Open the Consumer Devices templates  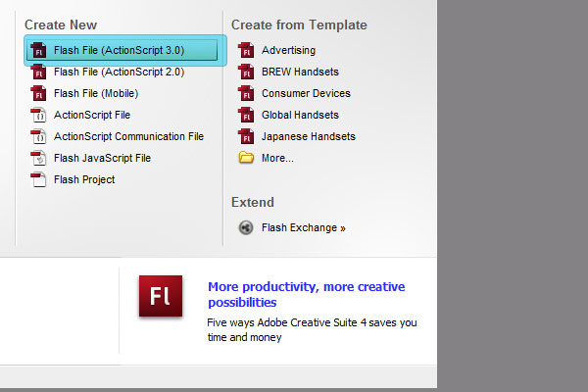tap(306, 93)
